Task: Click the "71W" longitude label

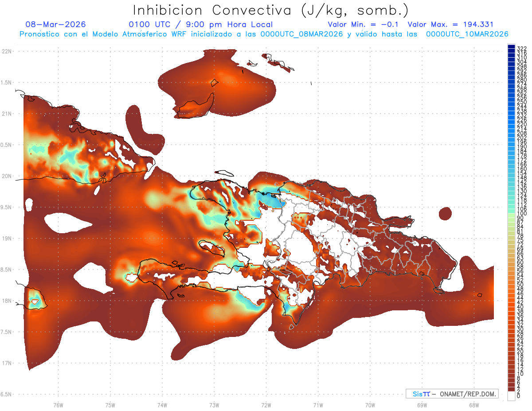Action: (318, 405)
